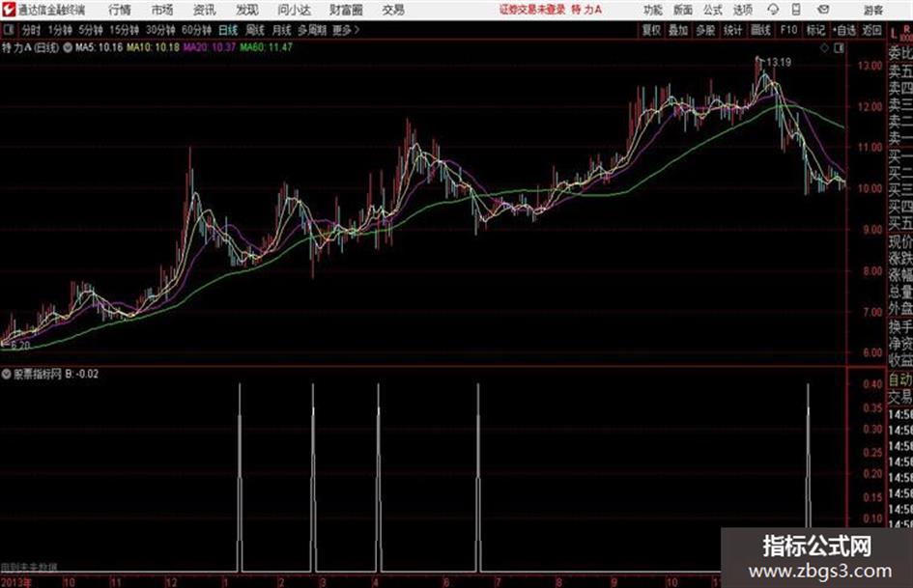Open the 交易 menu
This screenshot has width=913, height=588.
point(393,10)
